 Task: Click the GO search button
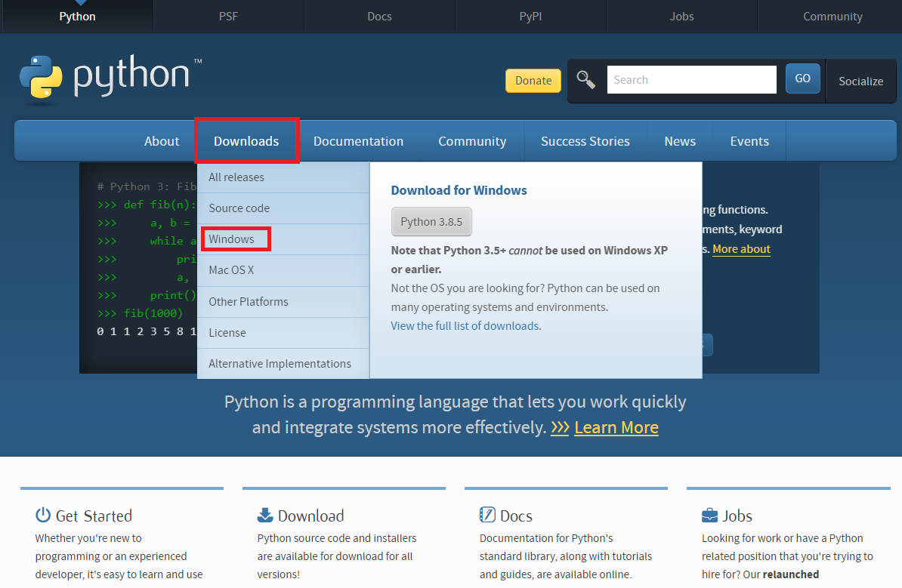point(802,78)
